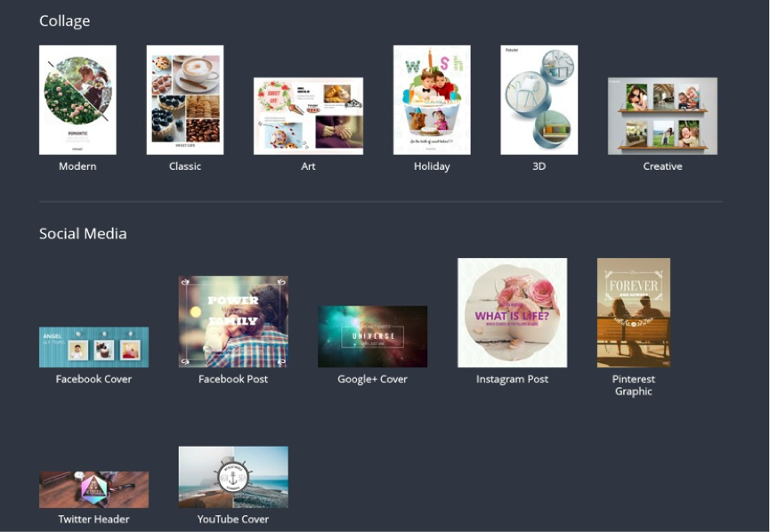Open the Modern collage template thumbnail
The height and width of the screenshot is (532, 770).
coord(77,101)
